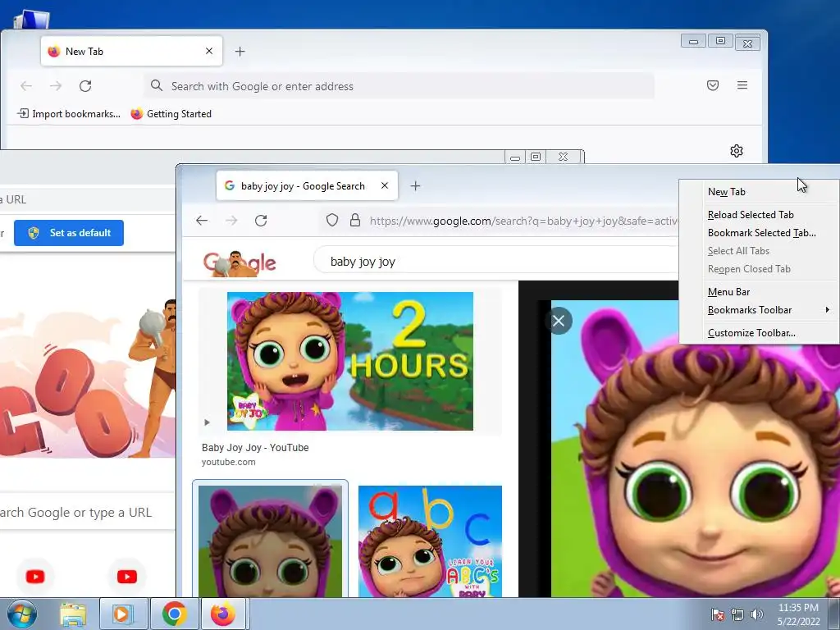Click Import bookmarks toolbar item
The width and height of the screenshot is (840, 630).
tap(69, 113)
